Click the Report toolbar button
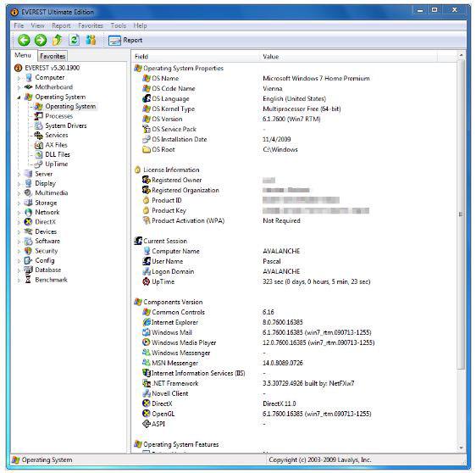Image resolution: width=476 pixels, height=473 pixels. point(125,40)
